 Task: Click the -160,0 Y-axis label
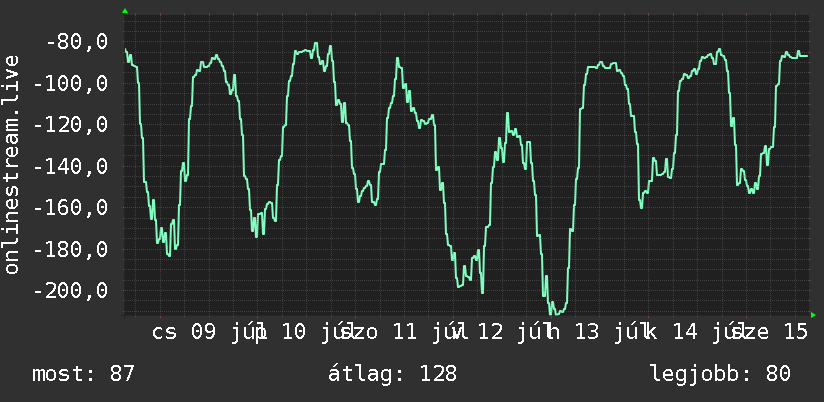(70, 208)
